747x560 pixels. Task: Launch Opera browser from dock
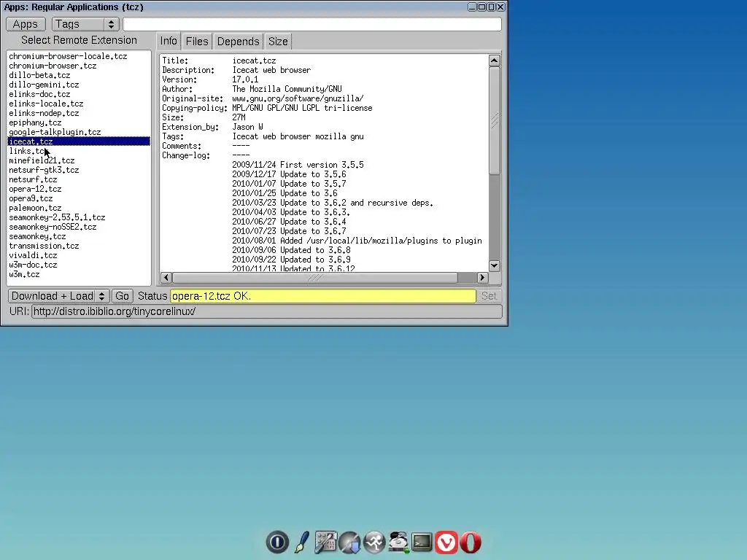(471, 542)
